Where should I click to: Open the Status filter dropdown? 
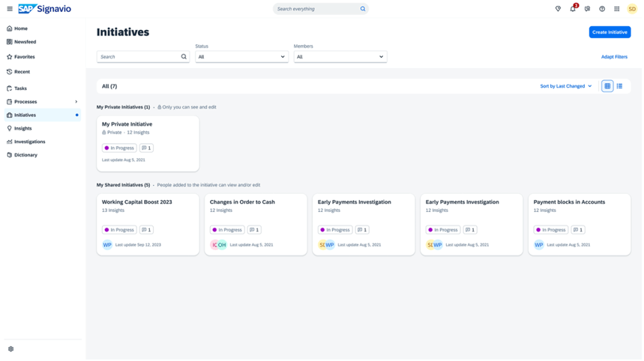pyautogui.click(x=241, y=57)
